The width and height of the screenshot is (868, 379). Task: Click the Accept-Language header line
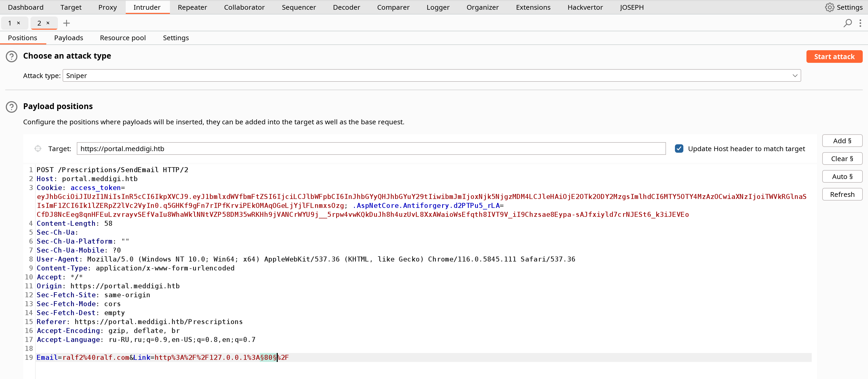pyautogui.click(x=146, y=339)
